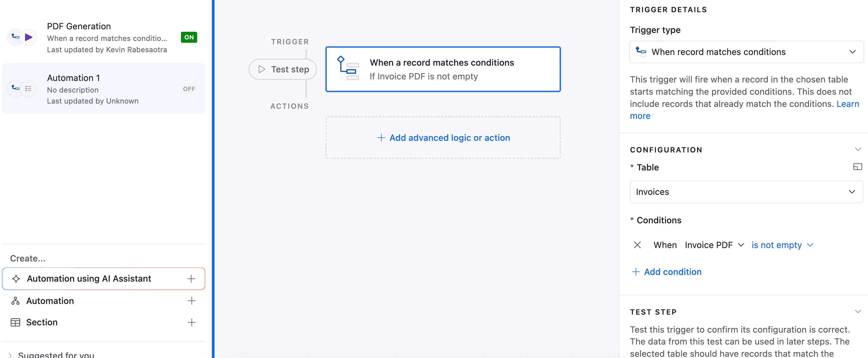Toggle the PDF Generation ON switch
Image resolution: width=868 pixels, height=358 pixels.
(189, 37)
